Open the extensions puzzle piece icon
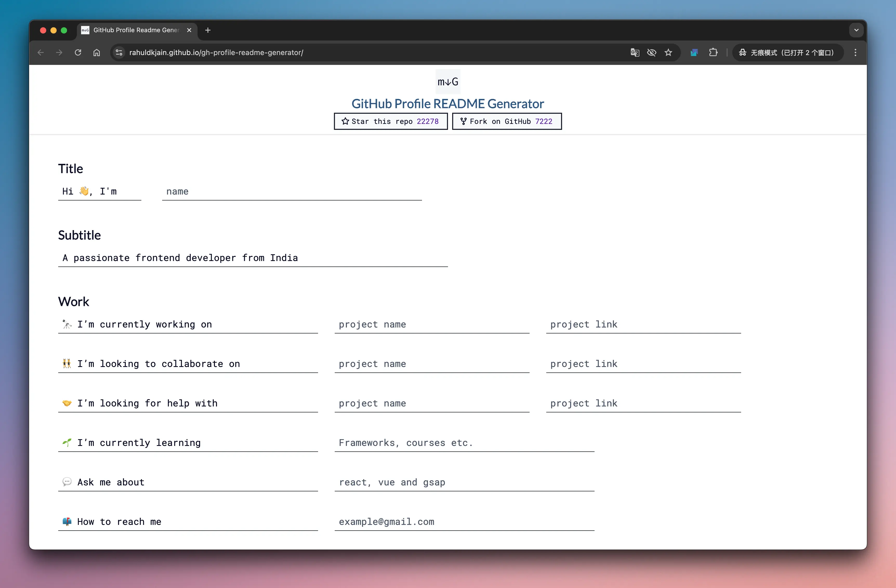 (713, 53)
